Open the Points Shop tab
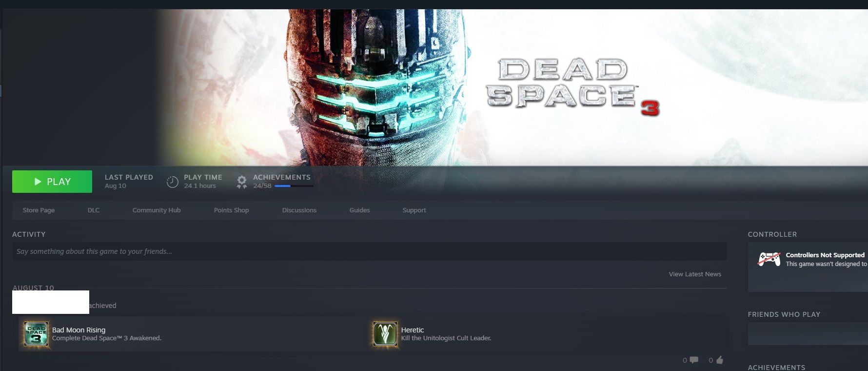Viewport: 868px width, 371px height. point(231,210)
